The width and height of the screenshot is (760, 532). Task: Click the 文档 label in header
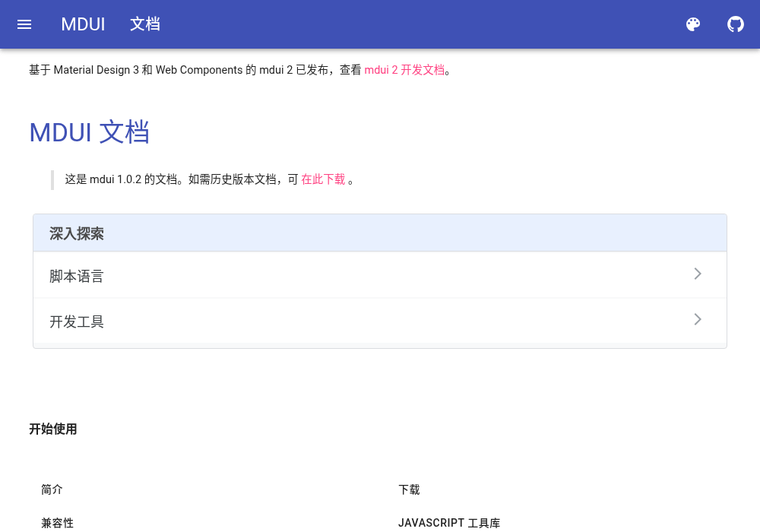coord(145,24)
